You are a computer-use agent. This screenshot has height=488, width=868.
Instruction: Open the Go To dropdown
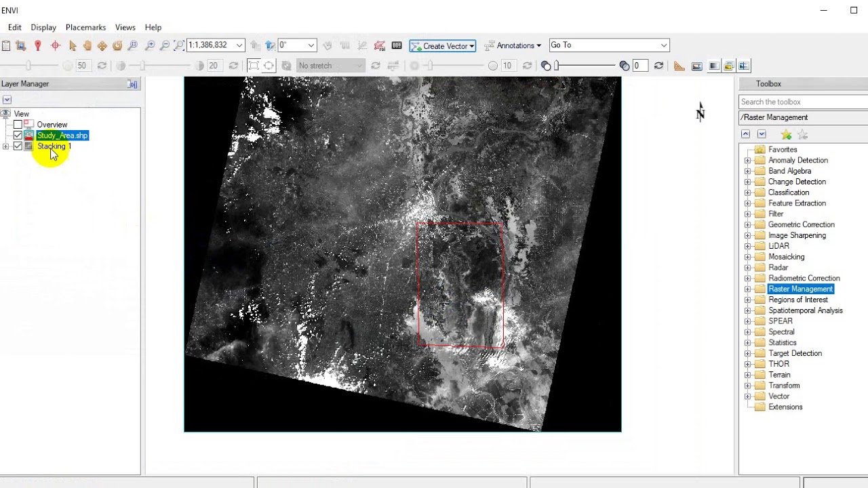point(664,45)
